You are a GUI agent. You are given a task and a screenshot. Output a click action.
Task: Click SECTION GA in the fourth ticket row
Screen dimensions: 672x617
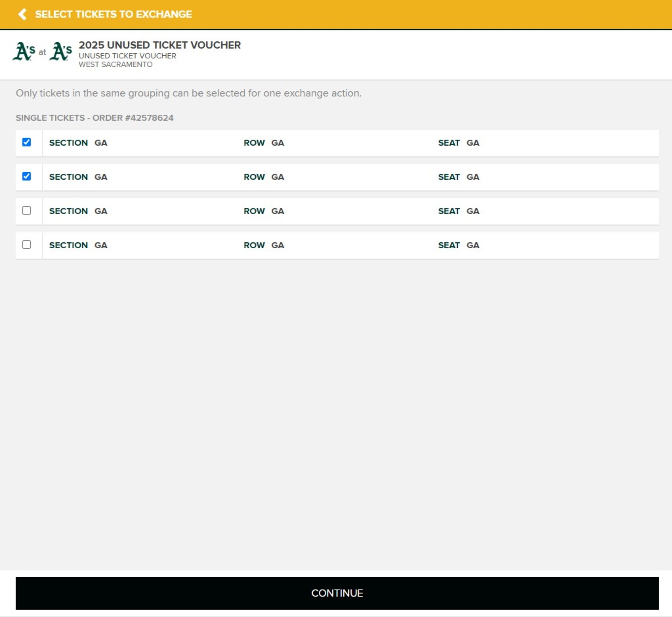coord(78,245)
